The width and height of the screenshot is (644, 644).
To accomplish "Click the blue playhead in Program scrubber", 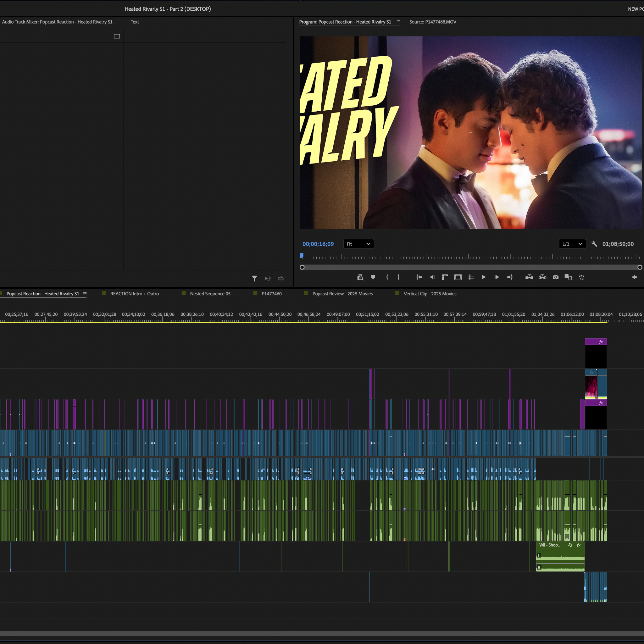I will (301, 256).
